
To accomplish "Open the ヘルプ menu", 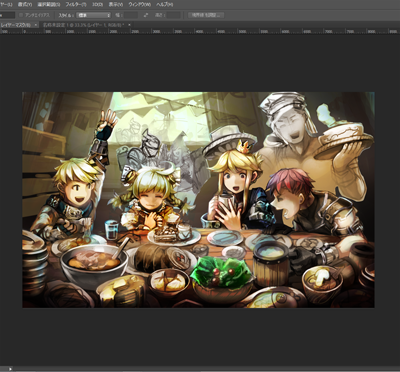I will pos(164,5).
